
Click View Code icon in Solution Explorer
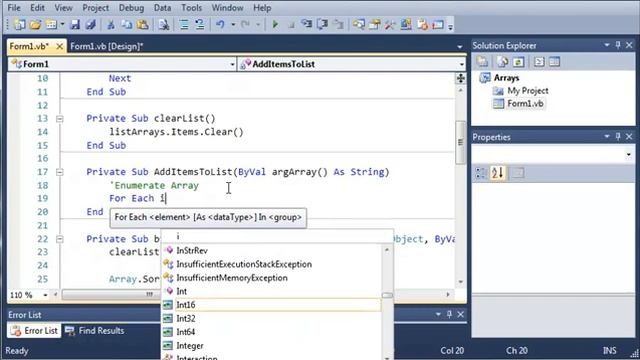[x=539, y=62]
